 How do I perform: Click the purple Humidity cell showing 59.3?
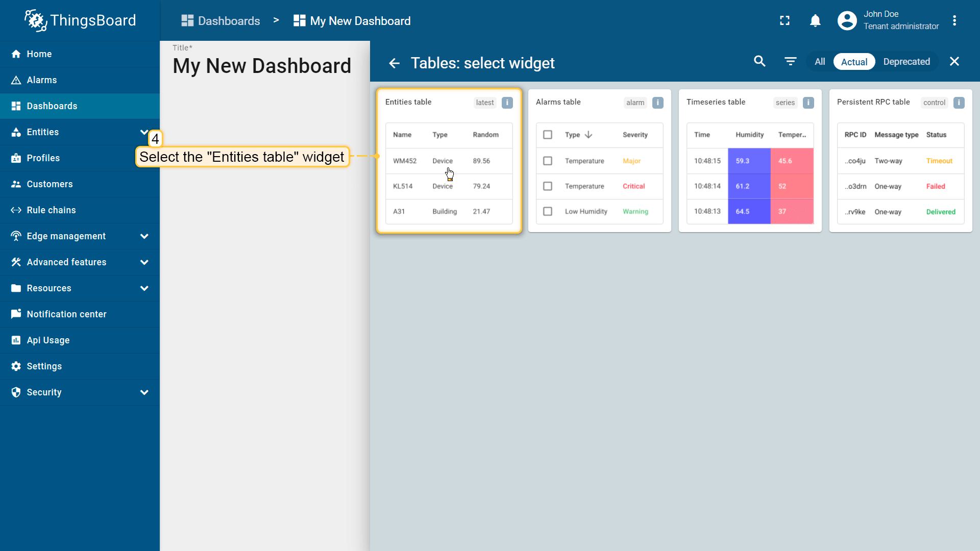point(744,161)
